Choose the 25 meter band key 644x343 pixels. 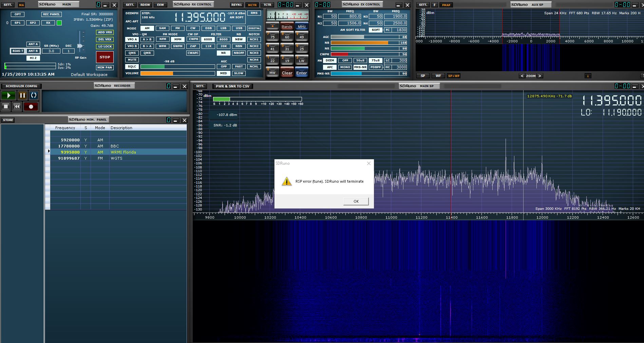coord(302,48)
